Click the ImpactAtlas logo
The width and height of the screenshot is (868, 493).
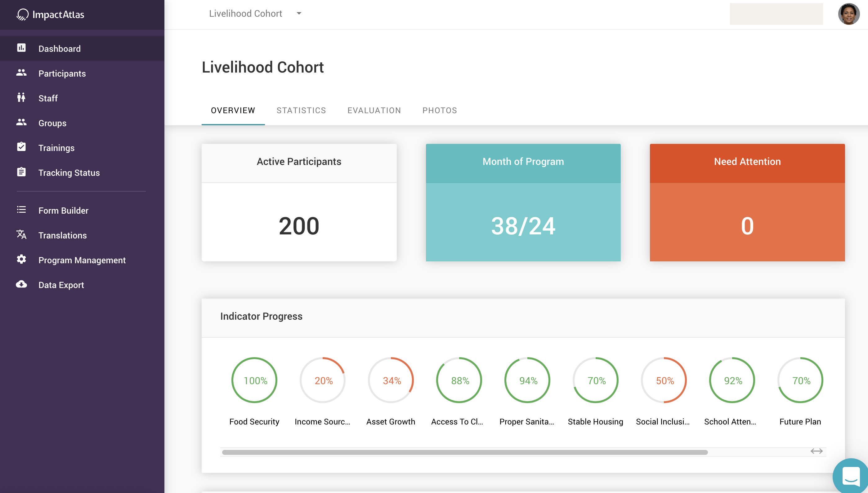[x=51, y=15]
